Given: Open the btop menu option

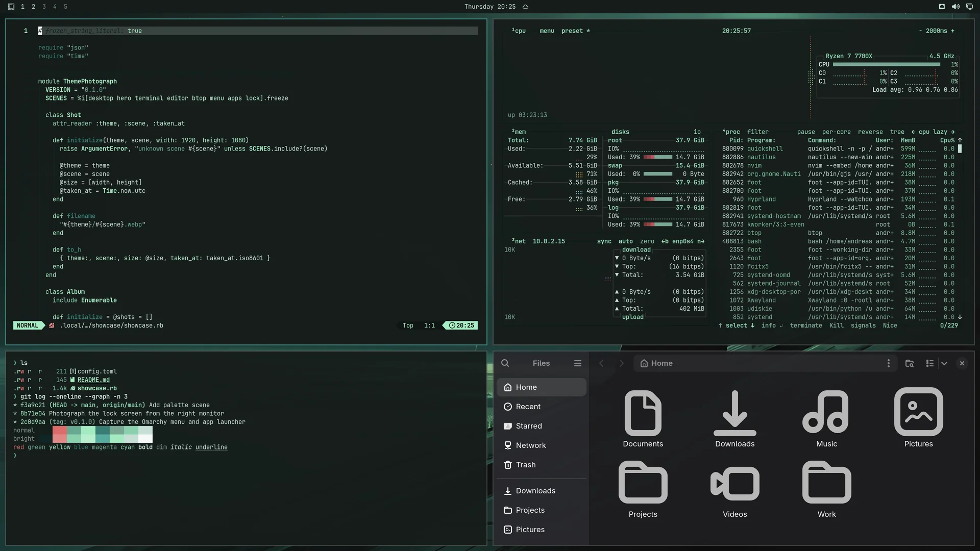Looking at the screenshot, I should tap(547, 31).
